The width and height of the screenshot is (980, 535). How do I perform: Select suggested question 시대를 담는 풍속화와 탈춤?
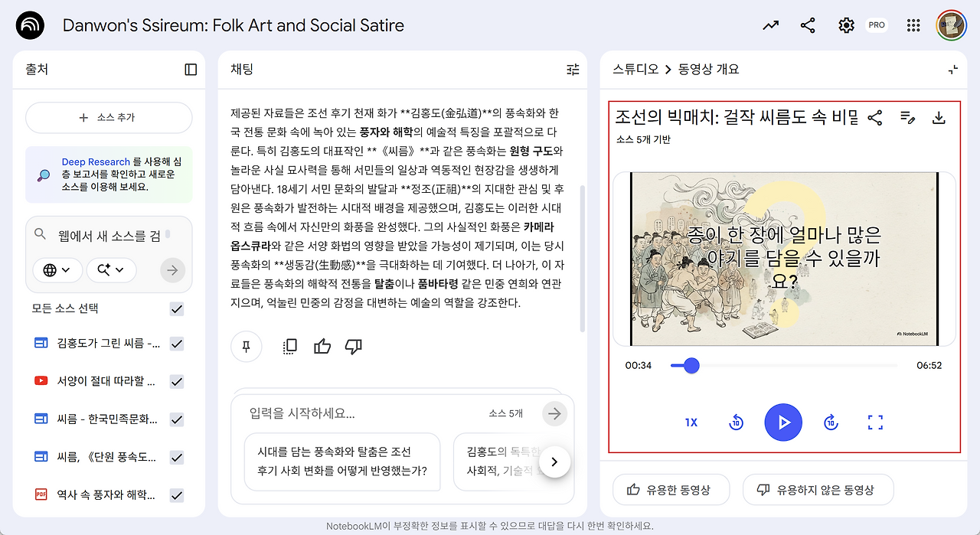click(342, 462)
